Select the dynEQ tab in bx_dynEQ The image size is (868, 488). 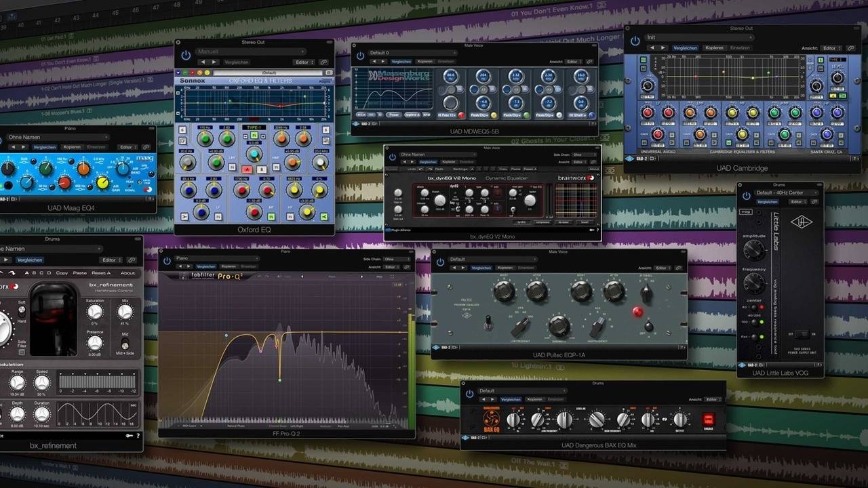(522, 222)
